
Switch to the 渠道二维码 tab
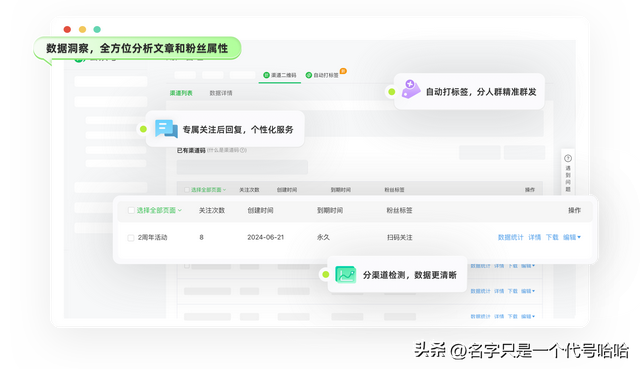[280, 75]
